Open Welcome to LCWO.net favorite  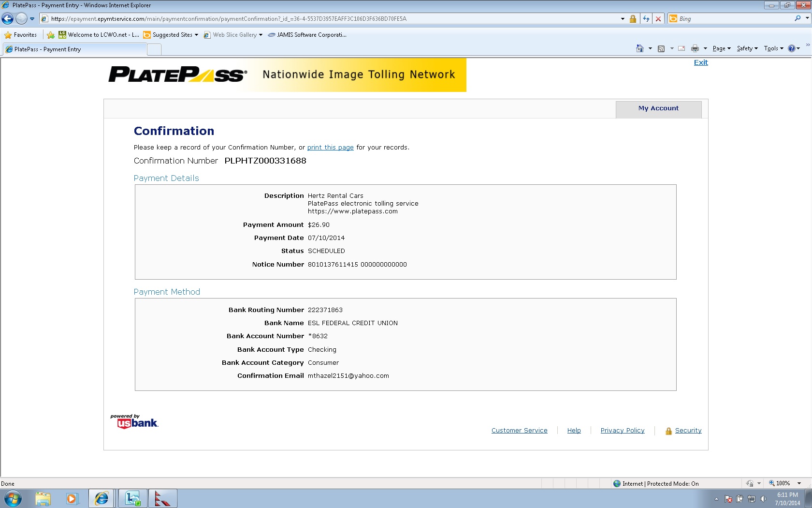tap(99, 35)
